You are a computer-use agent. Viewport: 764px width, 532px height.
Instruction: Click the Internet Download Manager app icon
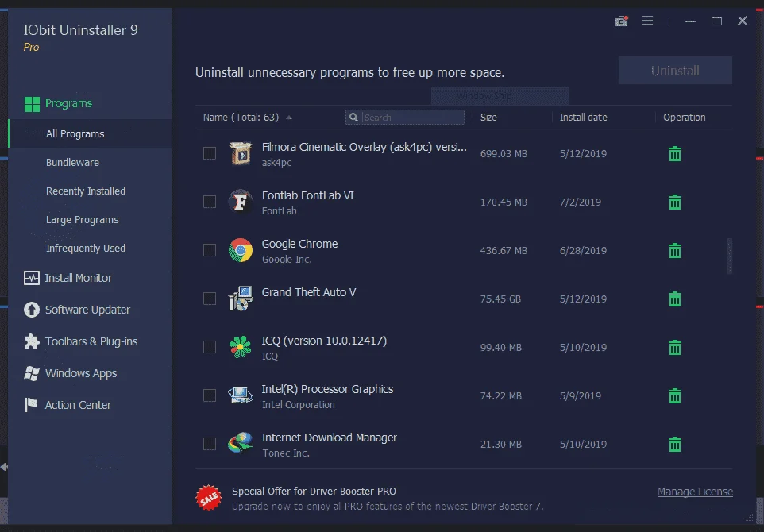click(241, 444)
